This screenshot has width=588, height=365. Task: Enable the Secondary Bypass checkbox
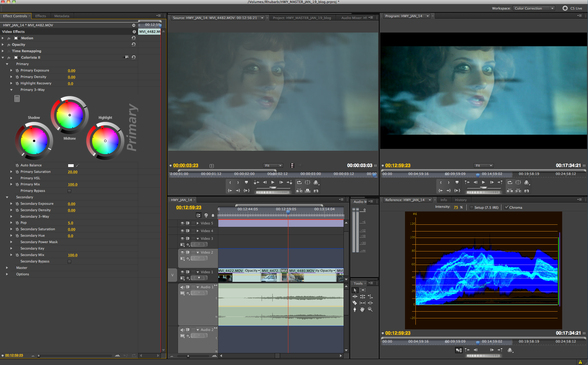69,262
